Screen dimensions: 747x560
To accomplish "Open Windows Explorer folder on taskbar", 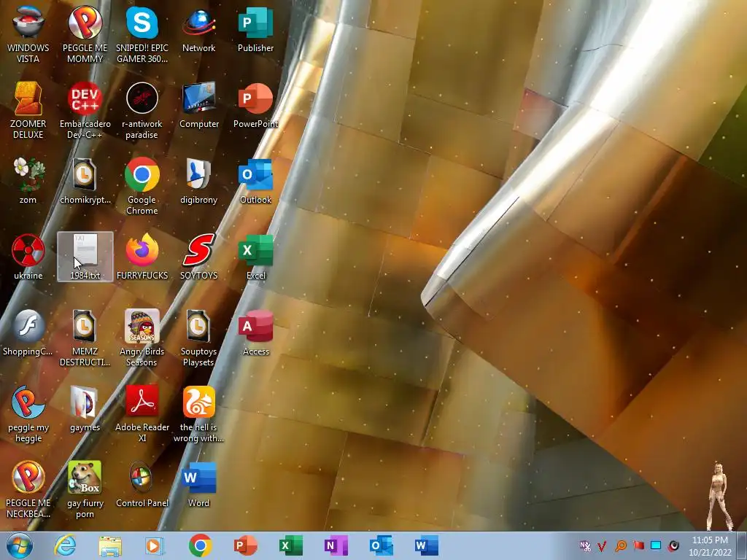I will pos(110,545).
